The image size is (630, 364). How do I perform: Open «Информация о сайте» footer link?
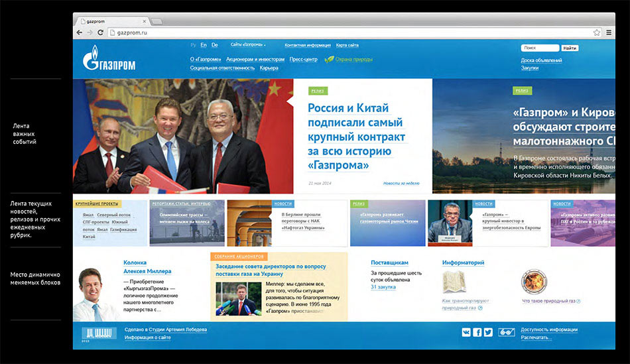tap(147, 337)
